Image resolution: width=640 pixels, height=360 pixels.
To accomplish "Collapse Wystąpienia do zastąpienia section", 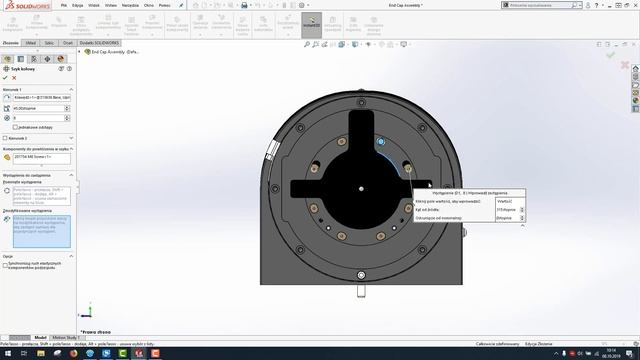I will (71, 175).
